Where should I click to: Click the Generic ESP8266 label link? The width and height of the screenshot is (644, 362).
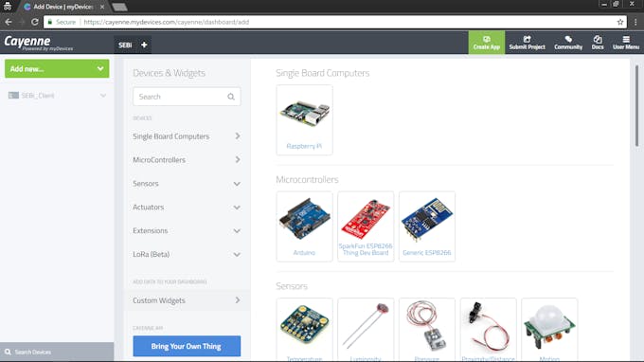click(x=427, y=253)
